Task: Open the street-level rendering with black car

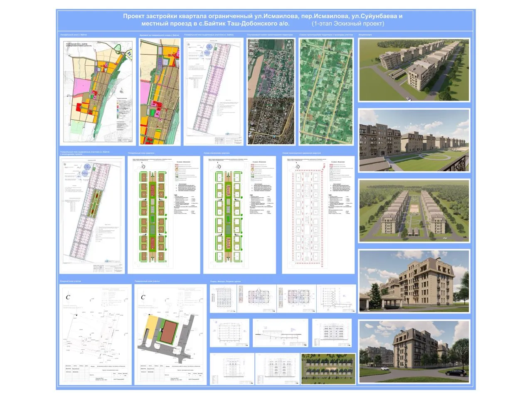Action: pyautogui.click(x=414, y=352)
